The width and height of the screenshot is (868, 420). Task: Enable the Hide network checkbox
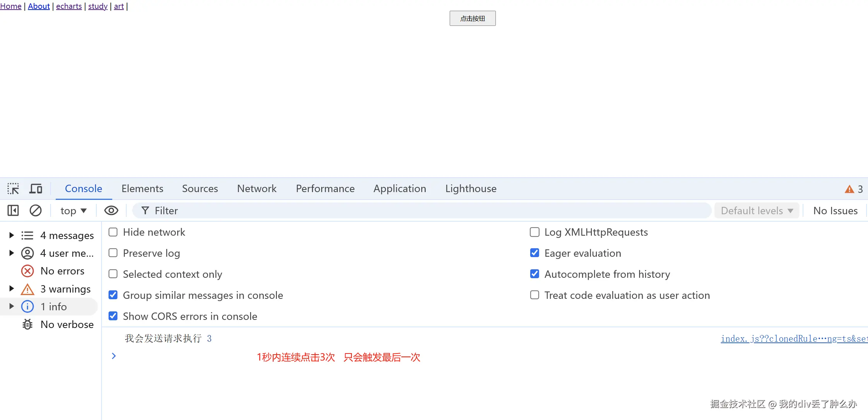click(x=113, y=232)
